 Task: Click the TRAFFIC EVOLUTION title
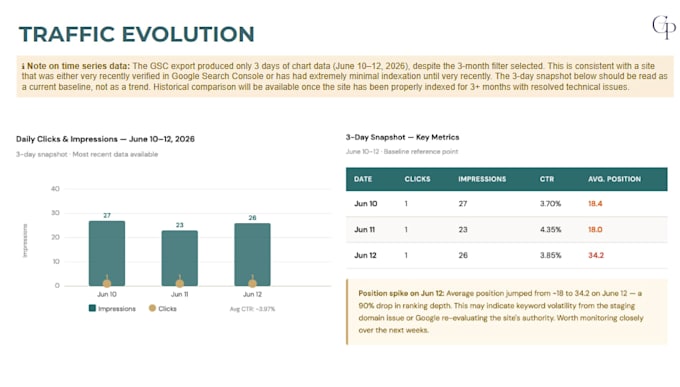[137, 34]
